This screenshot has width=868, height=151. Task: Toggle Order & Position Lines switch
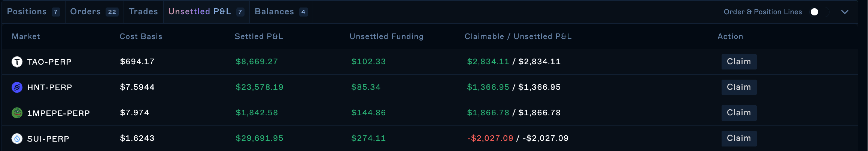(819, 12)
